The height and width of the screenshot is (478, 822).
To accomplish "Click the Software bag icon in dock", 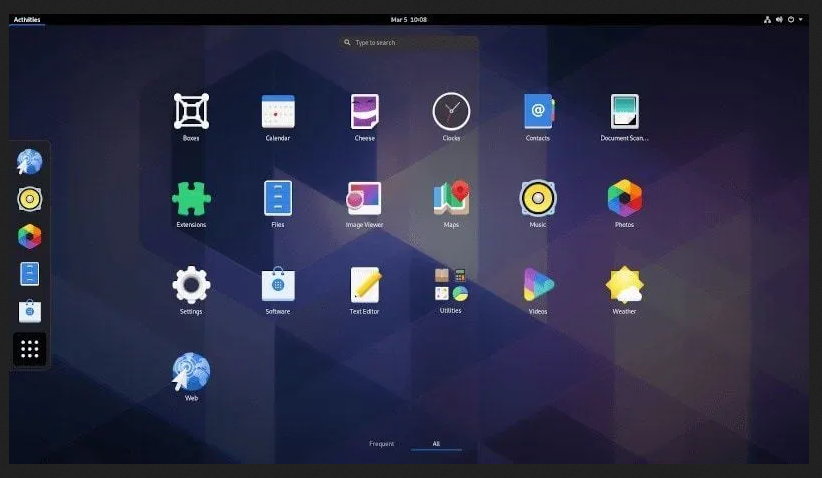I will [x=29, y=311].
